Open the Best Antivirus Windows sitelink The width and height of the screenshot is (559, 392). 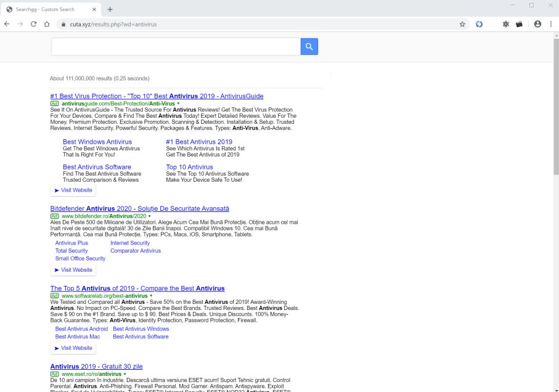click(x=141, y=329)
